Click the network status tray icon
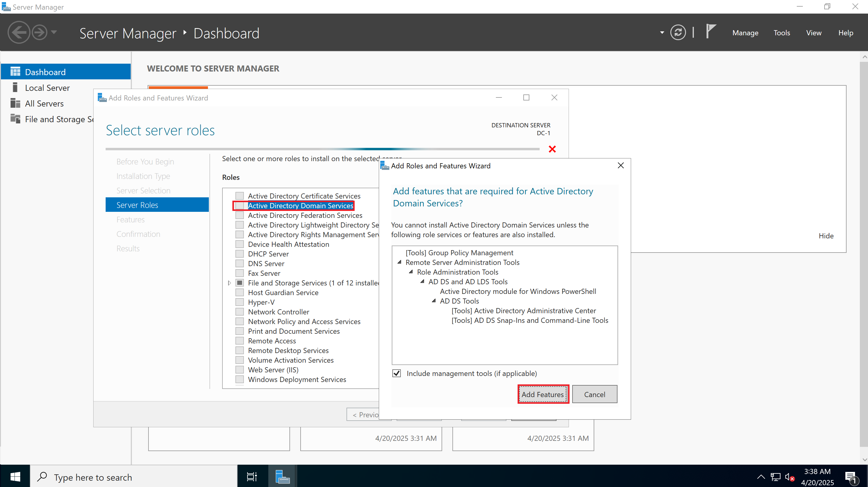 coord(775,476)
